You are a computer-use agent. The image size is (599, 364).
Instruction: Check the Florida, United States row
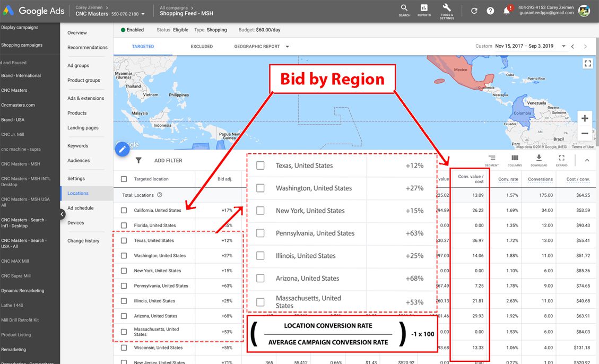[124, 226]
